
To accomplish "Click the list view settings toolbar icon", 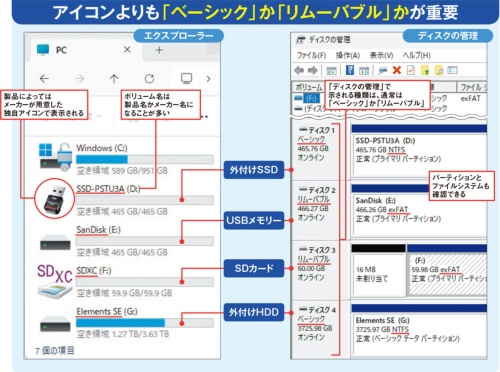I will pos(452,70).
